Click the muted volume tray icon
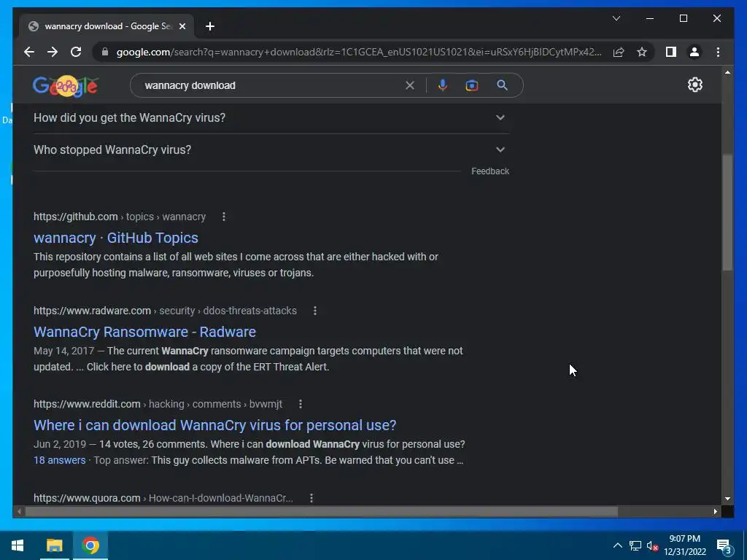This screenshot has height=560, width=747. click(652, 545)
